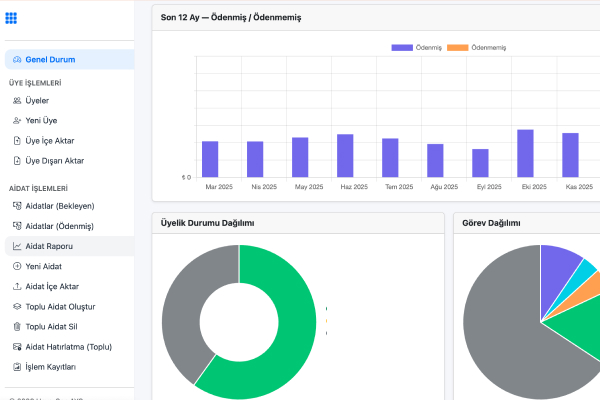Image resolution: width=600 pixels, height=400 pixels.
Task: Open Aidatlar (Bekleyen) from the sidebar
Action: point(59,206)
